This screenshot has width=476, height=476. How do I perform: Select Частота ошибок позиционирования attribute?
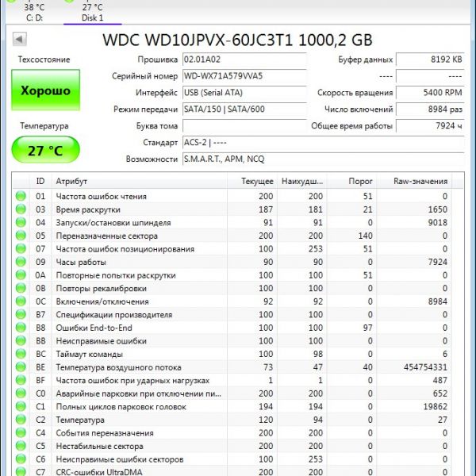click(x=125, y=249)
